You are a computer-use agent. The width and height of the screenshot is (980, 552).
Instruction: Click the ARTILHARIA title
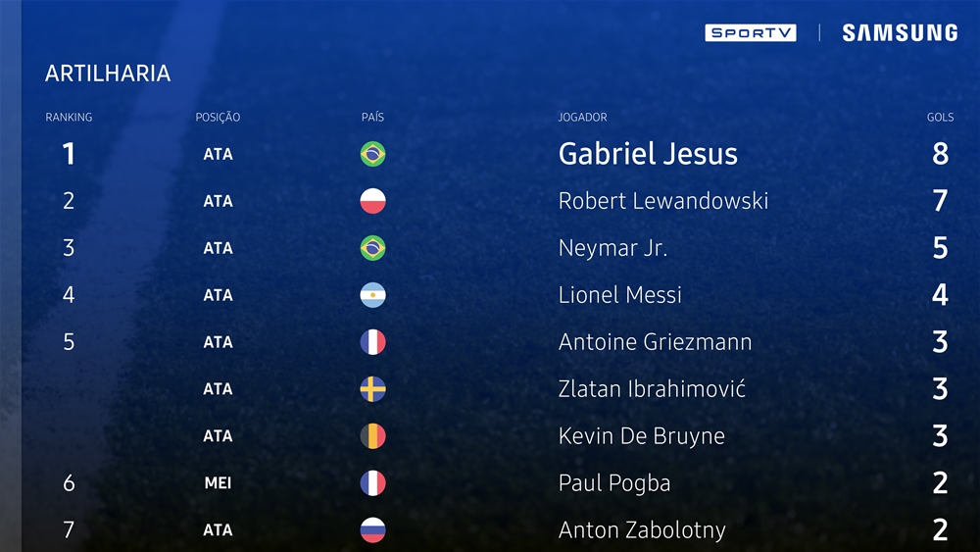click(x=108, y=74)
